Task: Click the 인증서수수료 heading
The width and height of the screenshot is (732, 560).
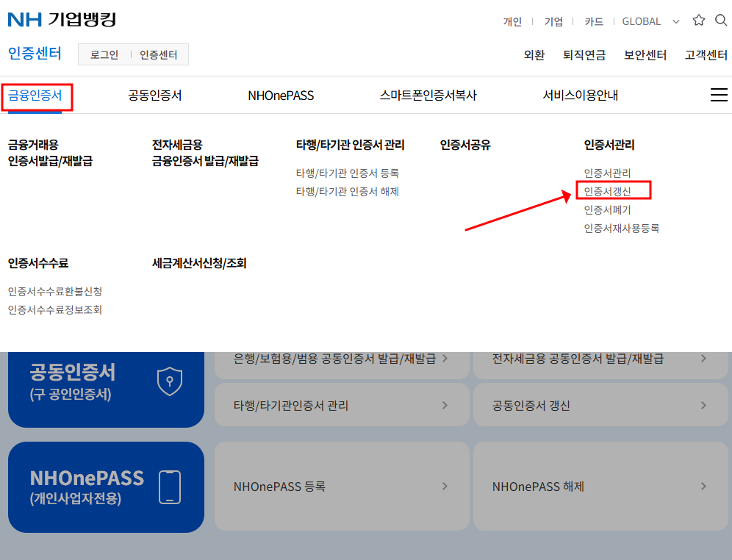Action: [38, 263]
